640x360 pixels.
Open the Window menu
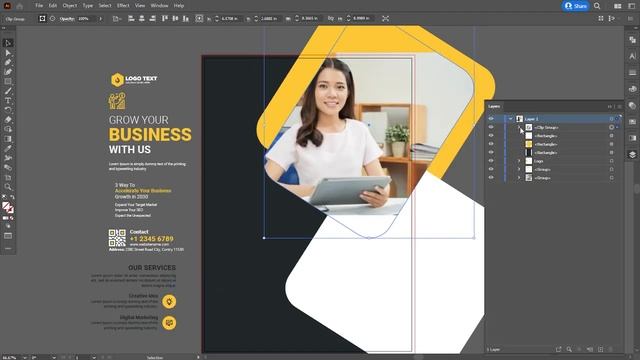[x=159, y=6]
